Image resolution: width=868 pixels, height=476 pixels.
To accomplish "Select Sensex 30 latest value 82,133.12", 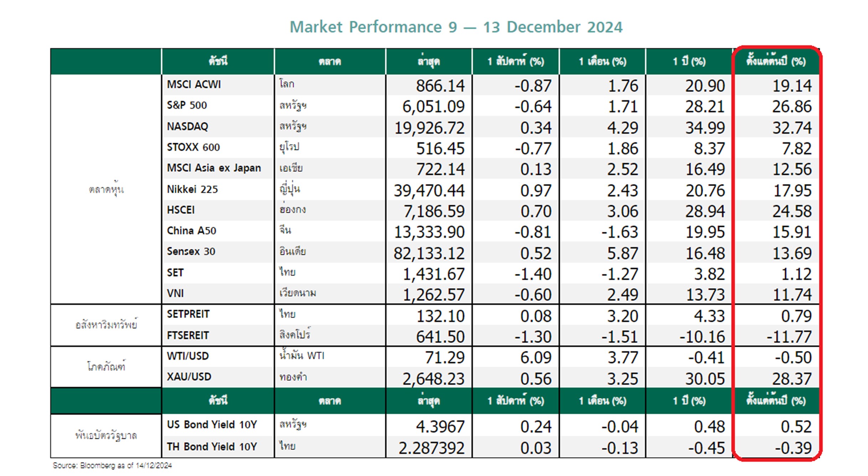I will 429,253.
